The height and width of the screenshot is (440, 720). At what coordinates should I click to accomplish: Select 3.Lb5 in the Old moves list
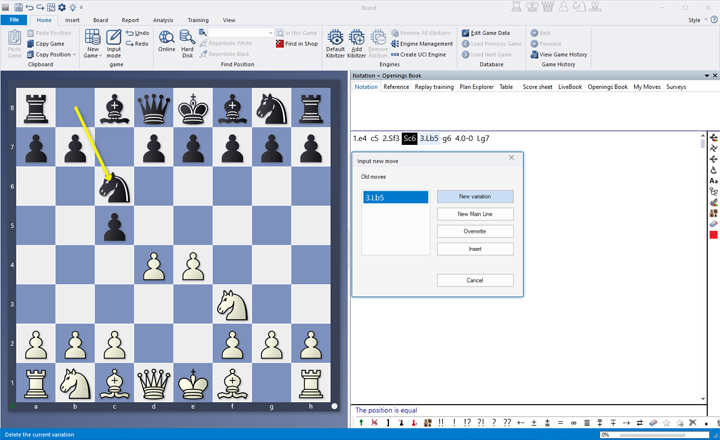coord(395,198)
